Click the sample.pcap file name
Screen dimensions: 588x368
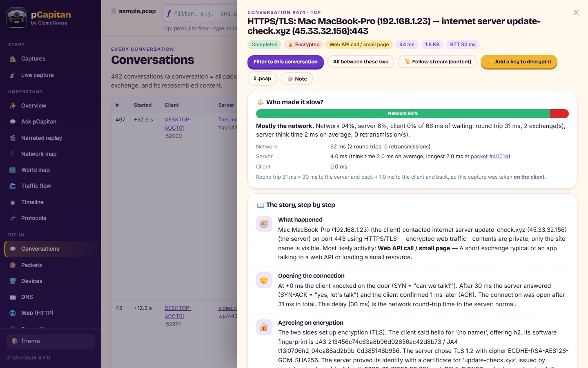137,11
